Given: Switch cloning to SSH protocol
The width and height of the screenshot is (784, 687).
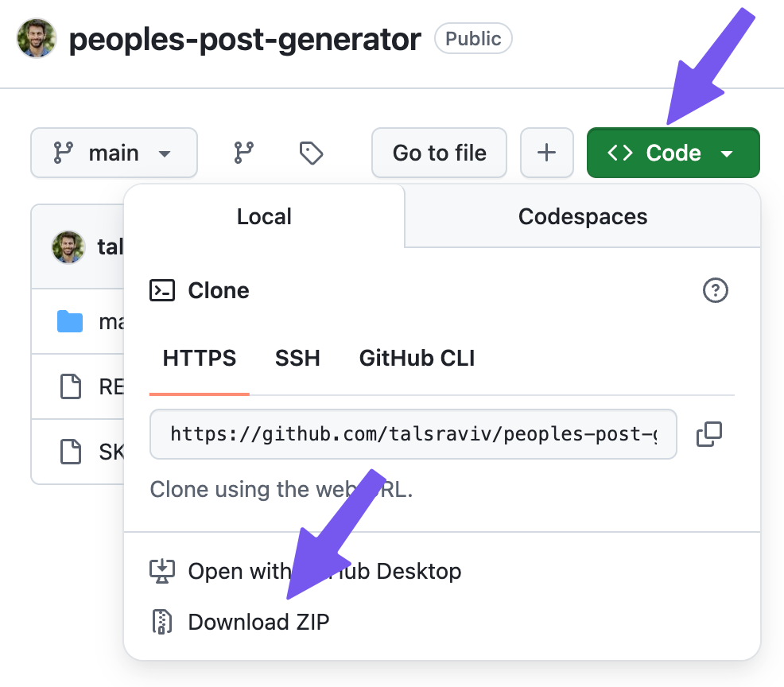Looking at the screenshot, I should point(297,358).
